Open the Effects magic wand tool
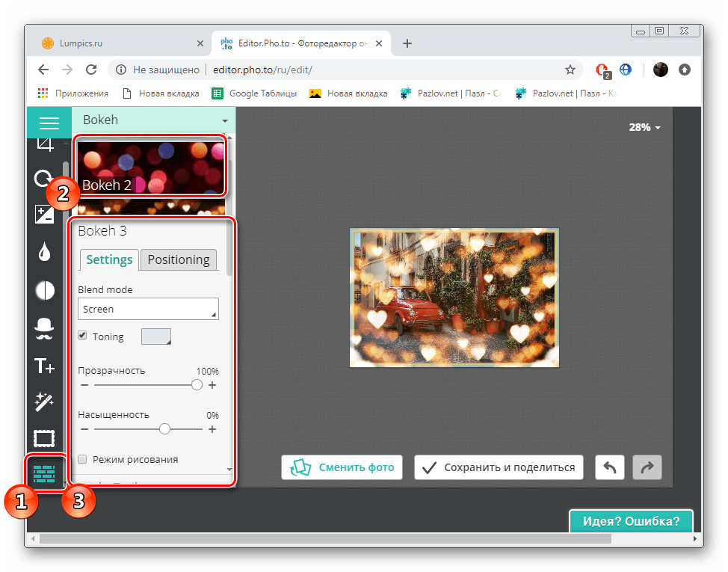This screenshot has width=728, height=572. point(44,402)
